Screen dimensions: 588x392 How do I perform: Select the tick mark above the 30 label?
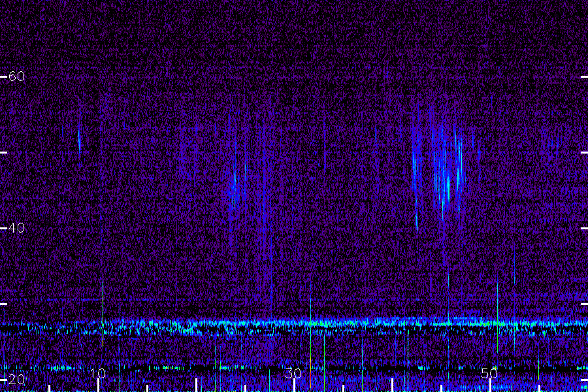coord(294,385)
